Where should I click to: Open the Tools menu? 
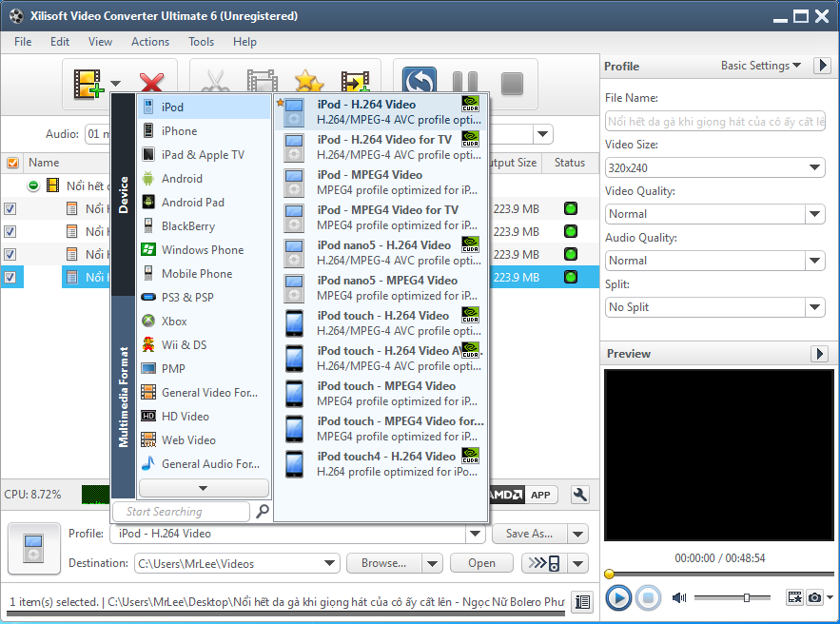pos(201,42)
